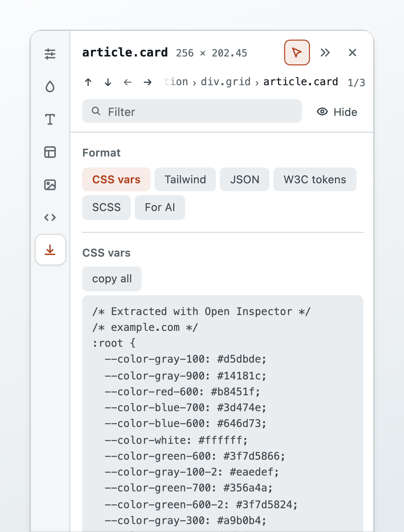This screenshot has height=532, width=404.
Task: Go to previous sibling with left arrow
Action: [x=128, y=82]
